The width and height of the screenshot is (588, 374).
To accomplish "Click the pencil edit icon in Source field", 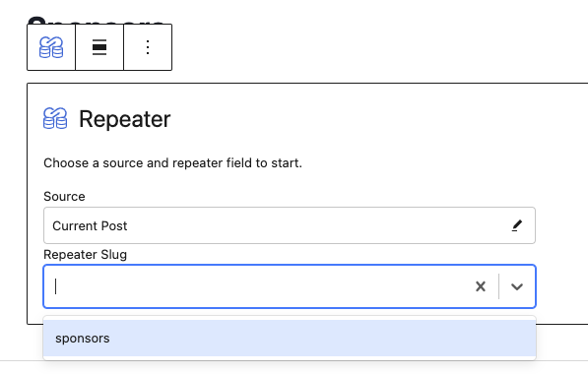I will click(x=517, y=225).
